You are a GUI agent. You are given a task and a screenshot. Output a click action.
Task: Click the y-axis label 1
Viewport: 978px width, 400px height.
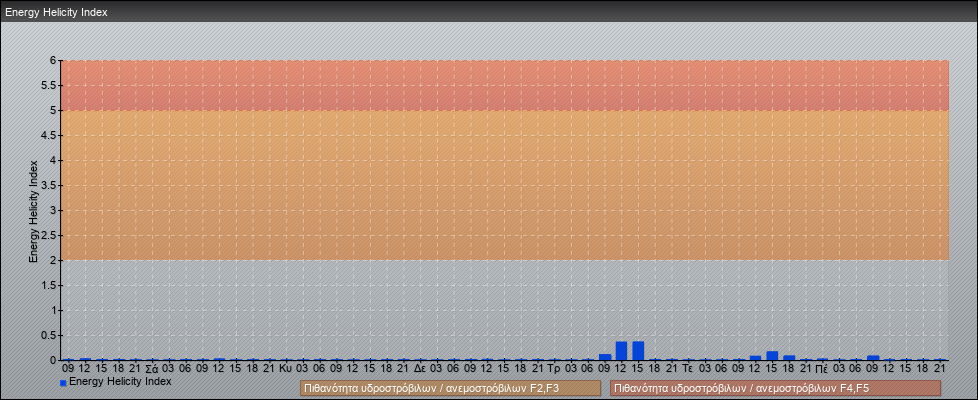[54, 310]
